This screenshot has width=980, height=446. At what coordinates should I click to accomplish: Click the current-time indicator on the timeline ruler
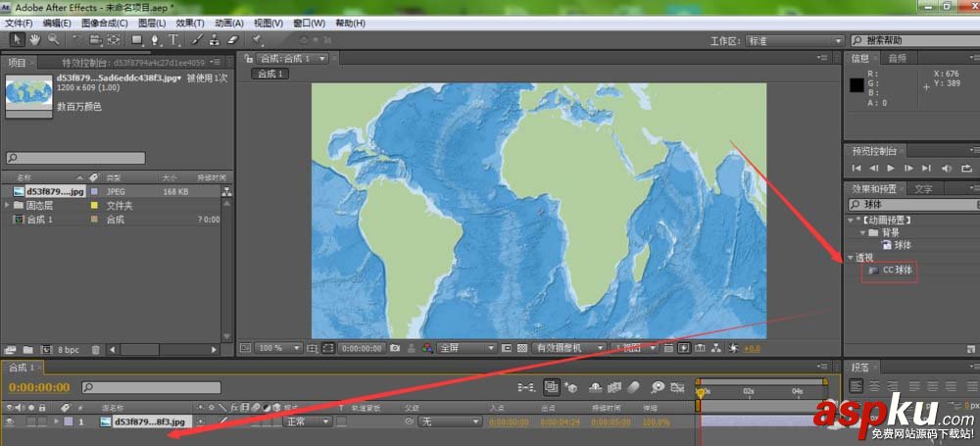point(700,393)
